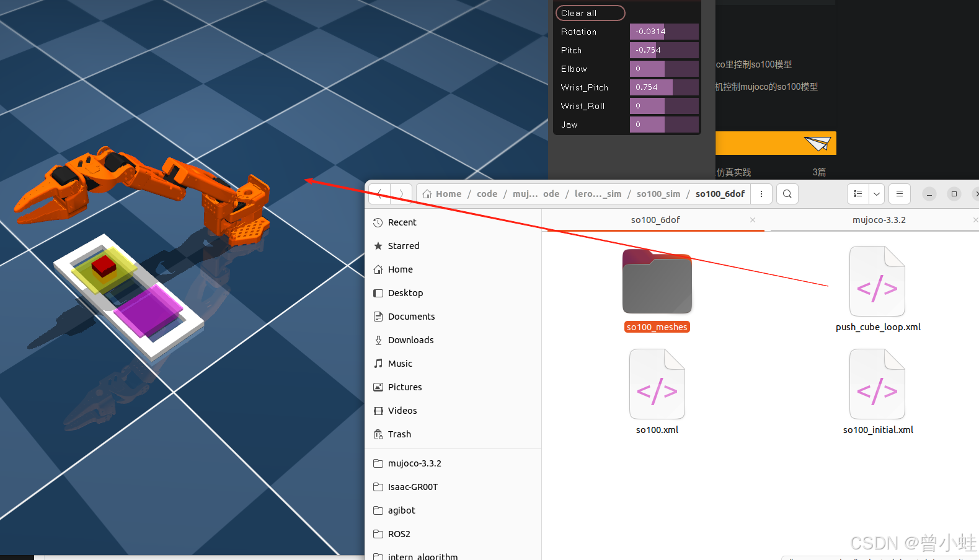Switch to the so100_6dof tab
The width and height of the screenshot is (979, 560).
pyautogui.click(x=655, y=220)
